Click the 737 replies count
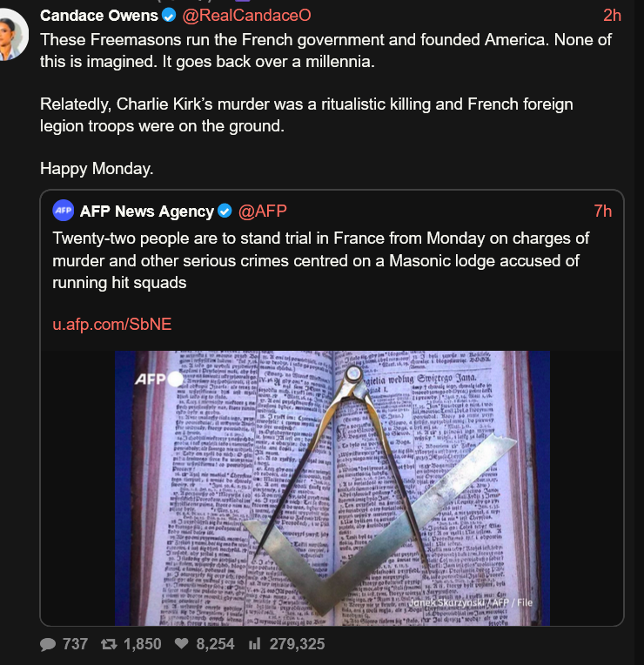644x665 pixels. pos(75,644)
